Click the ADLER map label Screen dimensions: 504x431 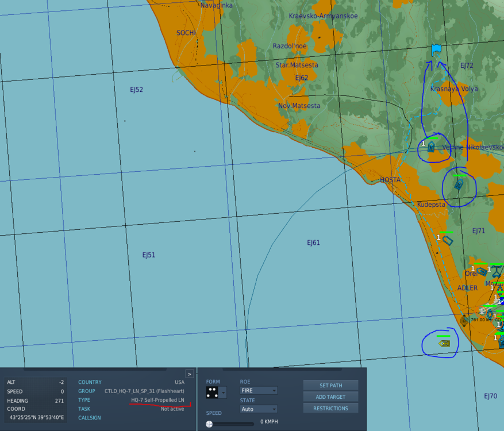tap(467, 288)
